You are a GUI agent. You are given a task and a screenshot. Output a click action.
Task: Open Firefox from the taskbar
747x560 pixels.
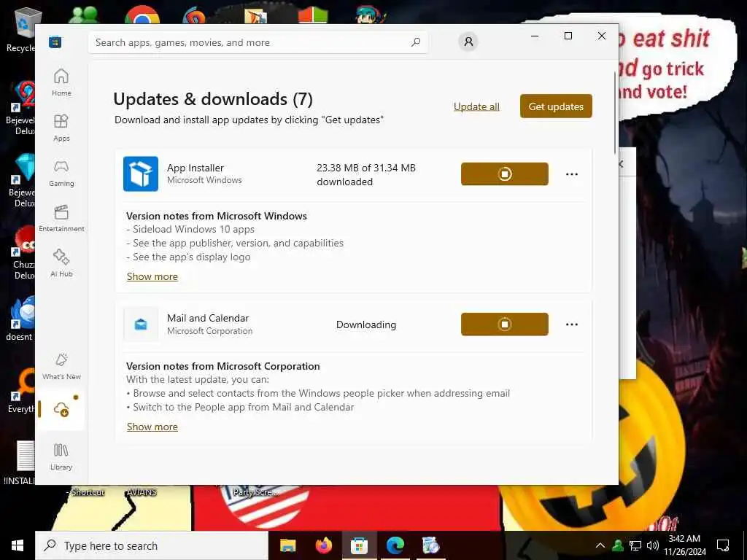coord(323,545)
